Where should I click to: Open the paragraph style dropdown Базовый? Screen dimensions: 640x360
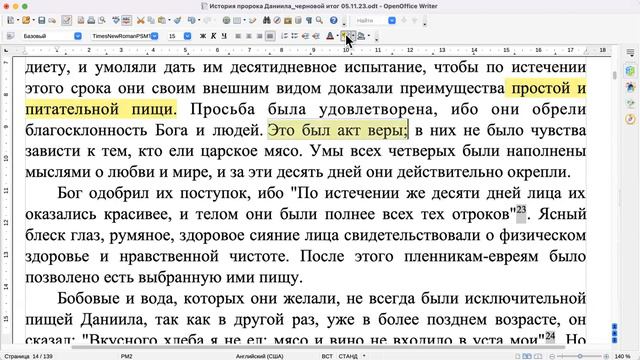tap(78, 36)
